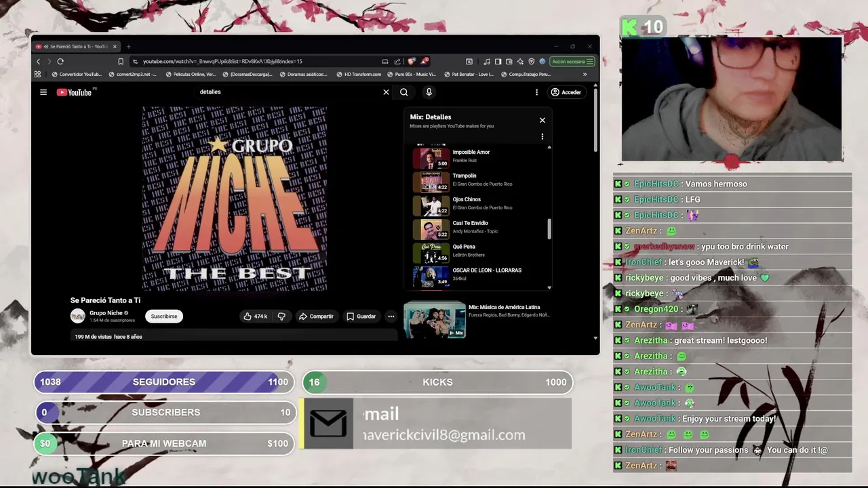
Task: Start voice search with the microphone
Action: [429, 92]
